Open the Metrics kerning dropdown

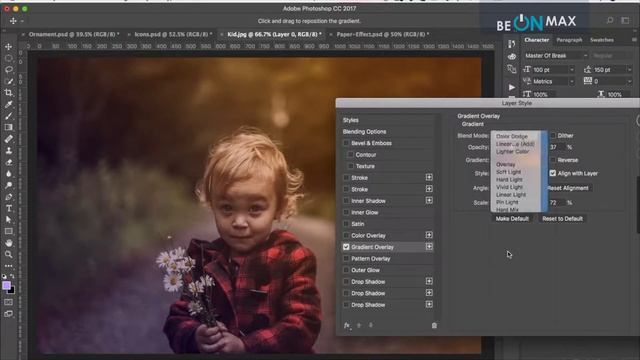point(572,82)
